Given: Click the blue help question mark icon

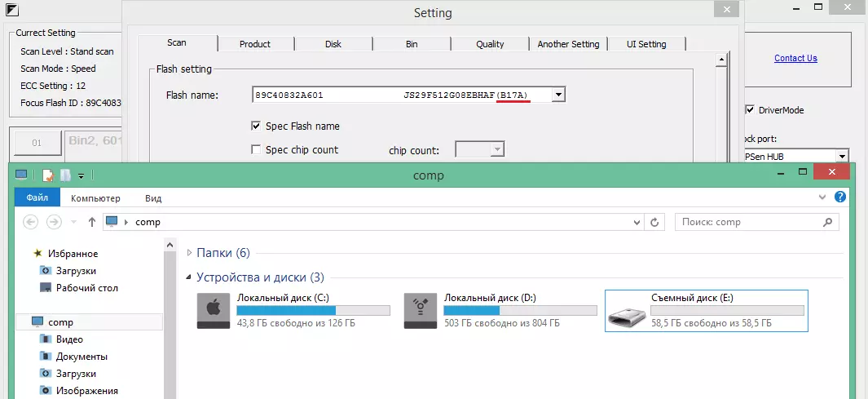Looking at the screenshot, I should [840, 197].
